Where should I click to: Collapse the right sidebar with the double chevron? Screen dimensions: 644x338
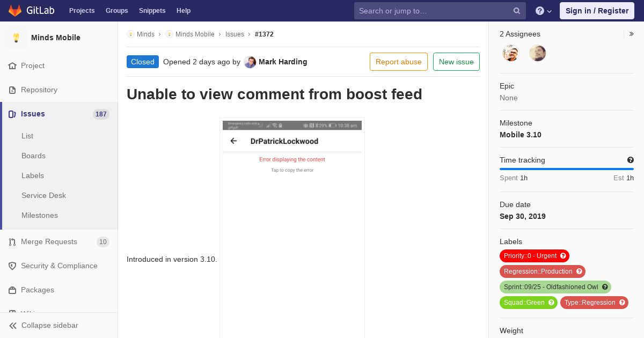[631, 34]
